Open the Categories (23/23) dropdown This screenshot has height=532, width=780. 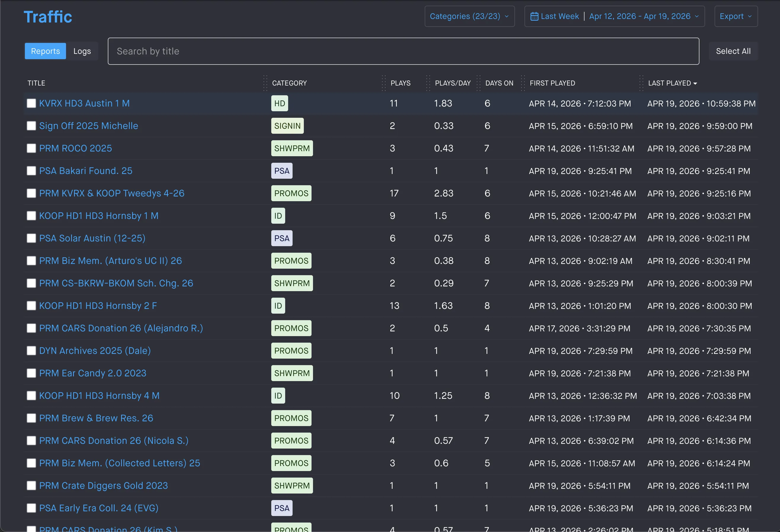point(470,17)
